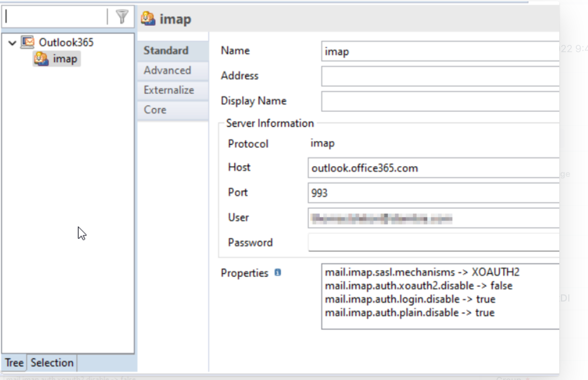
Task: Click the Name input field
Action: click(x=440, y=51)
